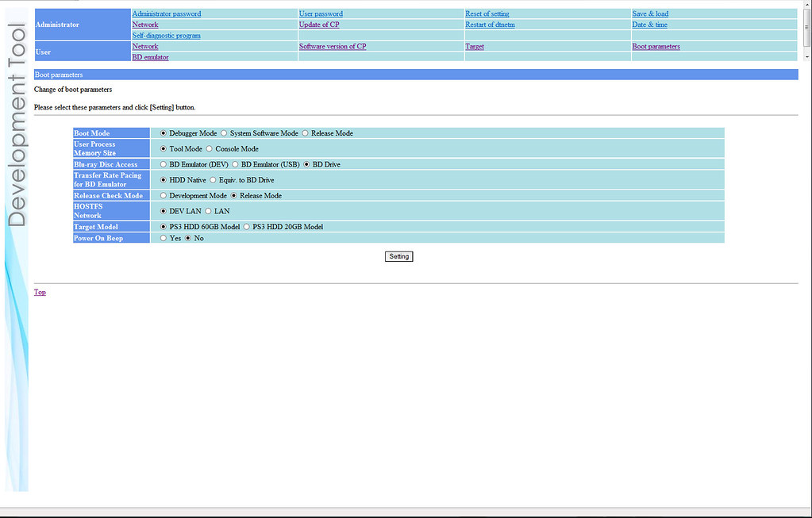Image resolution: width=812 pixels, height=518 pixels.
Task: Choose BD Emulator (USB) disc access
Action: (235, 164)
